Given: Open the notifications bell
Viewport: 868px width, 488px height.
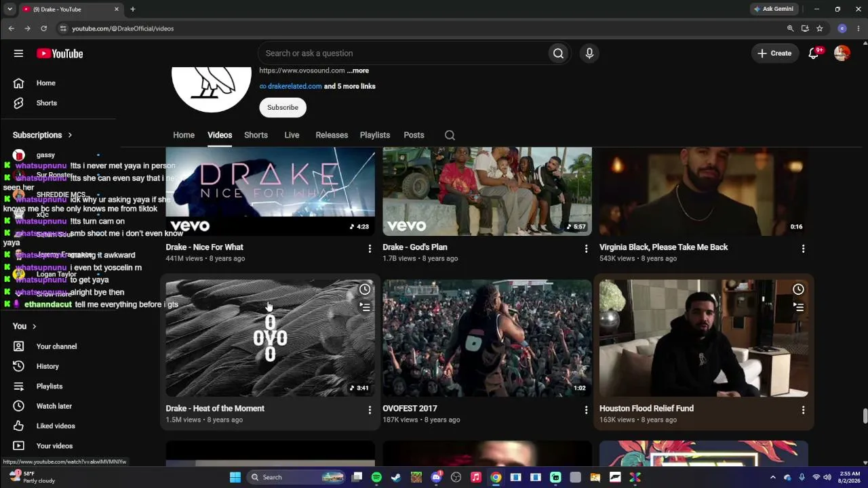Looking at the screenshot, I should point(814,54).
